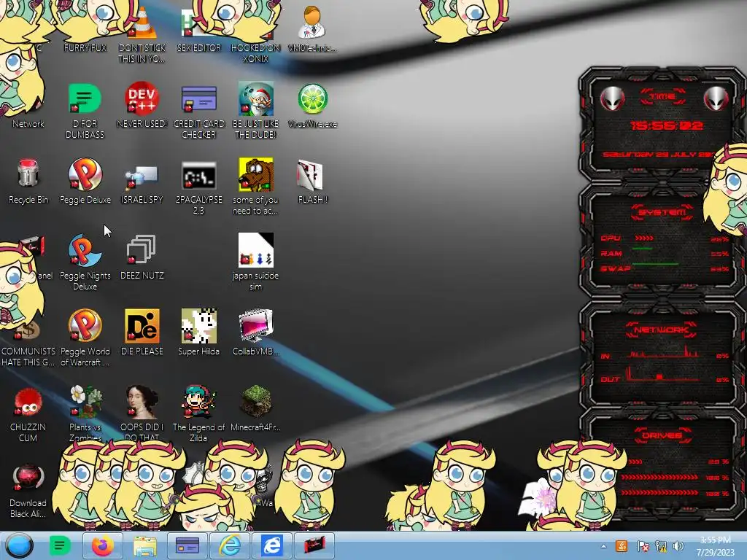Click the Java update tray icon
Image resolution: width=747 pixels, height=560 pixels.
point(622,546)
